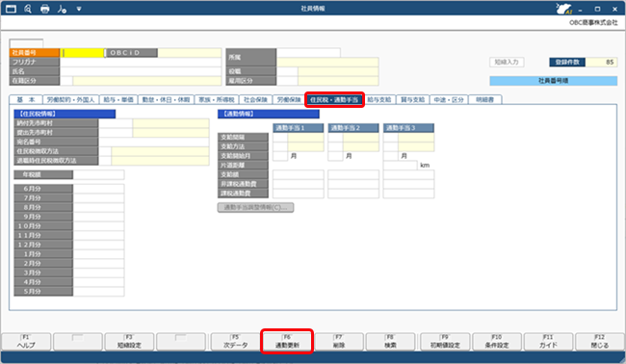The height and width of the screenshot is (364, 626).
Task: Click the 提出先市町村 code field
Action: click(x=116, y=133)
